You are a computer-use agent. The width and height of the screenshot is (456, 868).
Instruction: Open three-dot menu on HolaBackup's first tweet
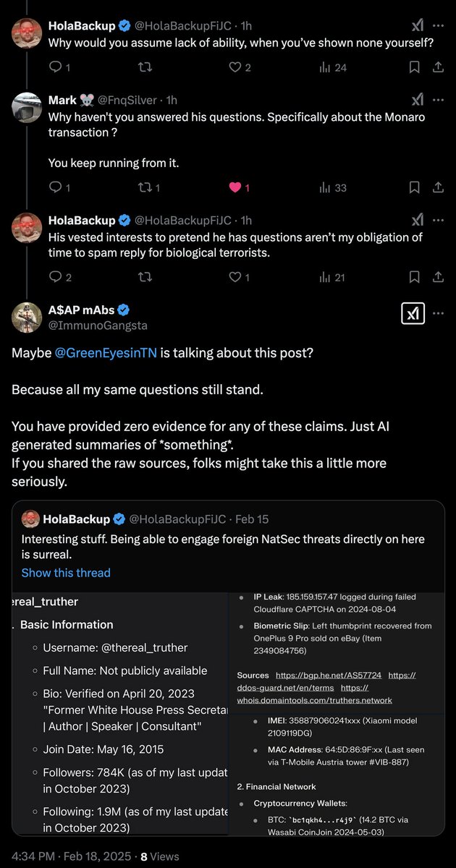coord(438,25)
